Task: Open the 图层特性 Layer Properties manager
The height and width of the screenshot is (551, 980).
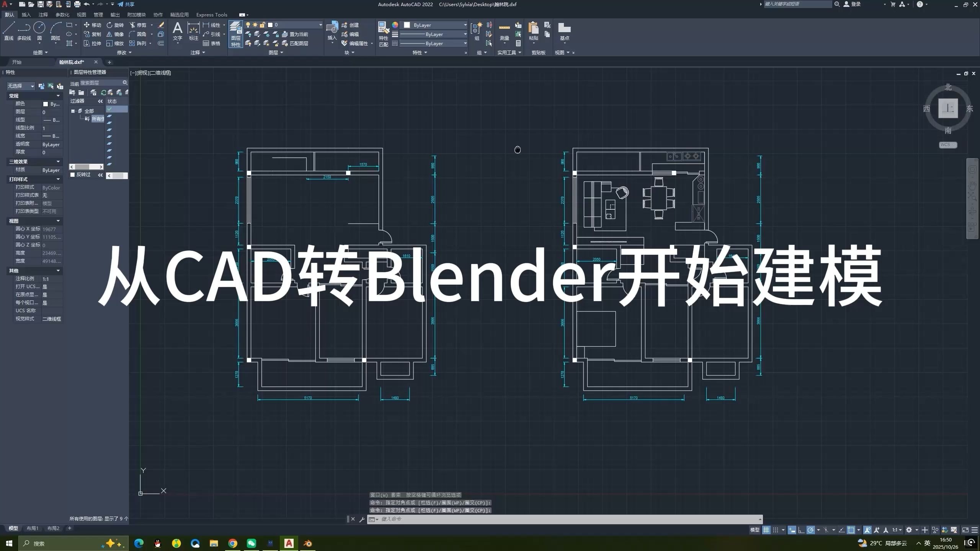Action: tap(236, 34)
